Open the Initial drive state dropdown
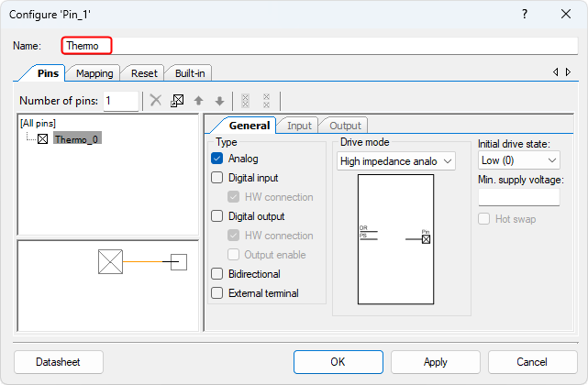This screenshot has height=385, width=588. click(x=518, y=160)
